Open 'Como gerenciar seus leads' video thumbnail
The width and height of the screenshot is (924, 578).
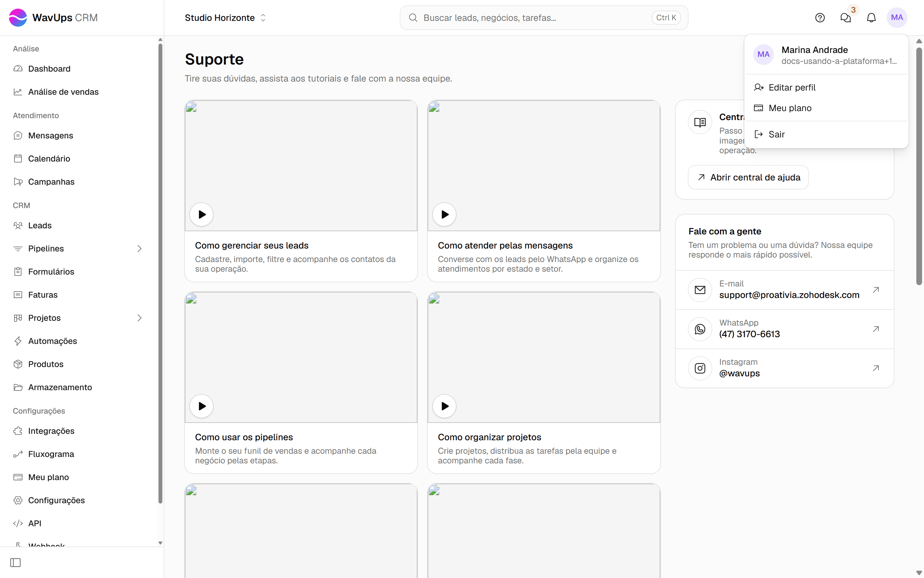pos(301,165)
